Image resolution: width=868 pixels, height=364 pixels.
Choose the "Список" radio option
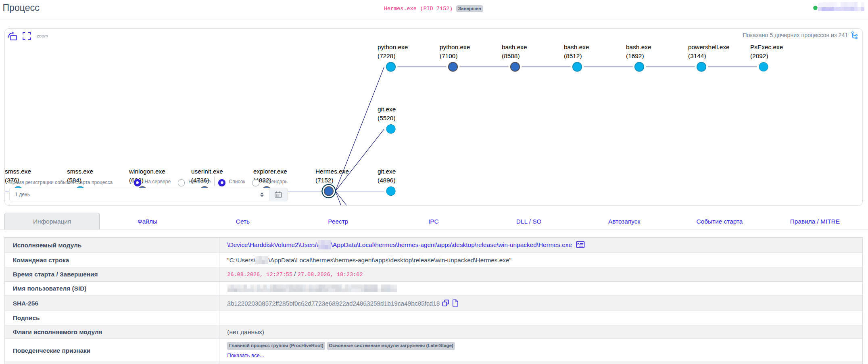pos(222,183)
